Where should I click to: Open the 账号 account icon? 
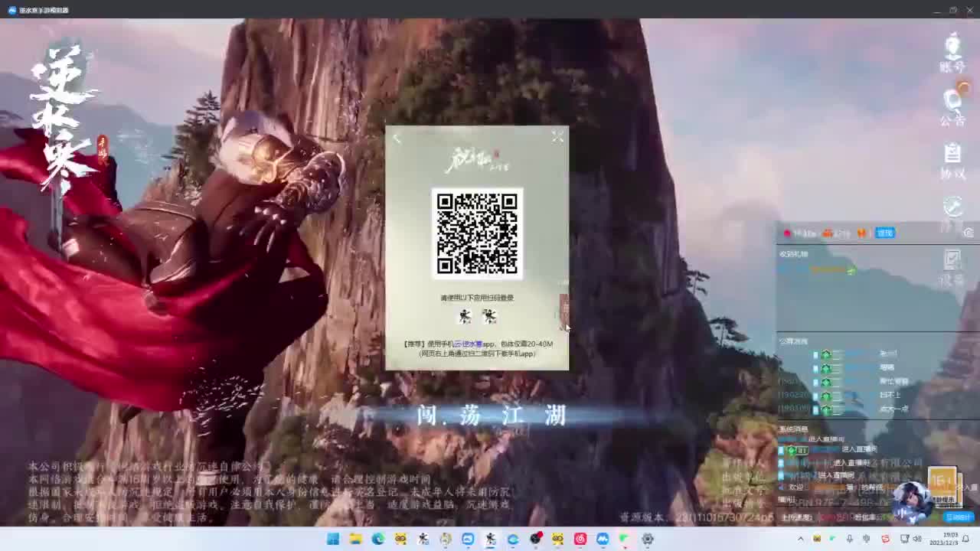952,52
